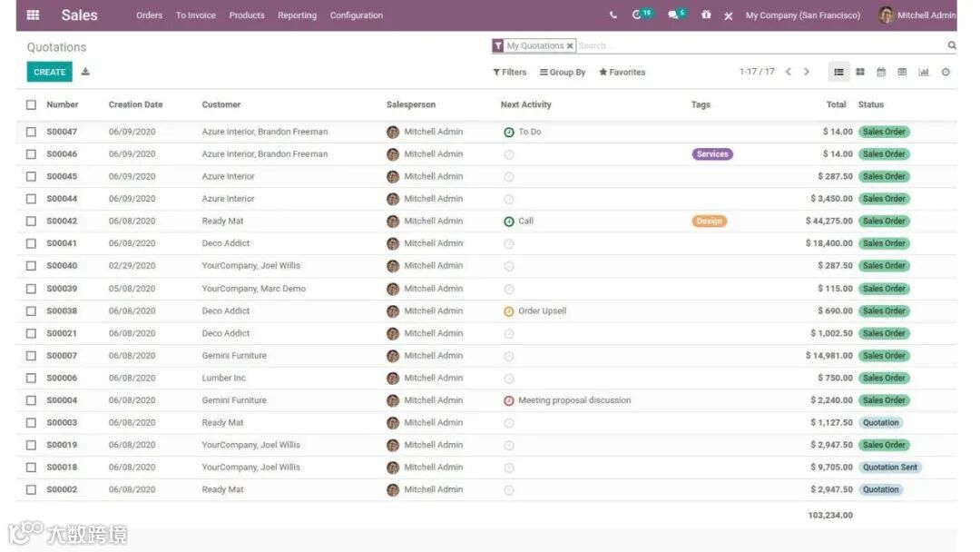Viewport: 980px width, 552px height.
Task: Click the Quotation Sent status badge
Action: point(890,468)
